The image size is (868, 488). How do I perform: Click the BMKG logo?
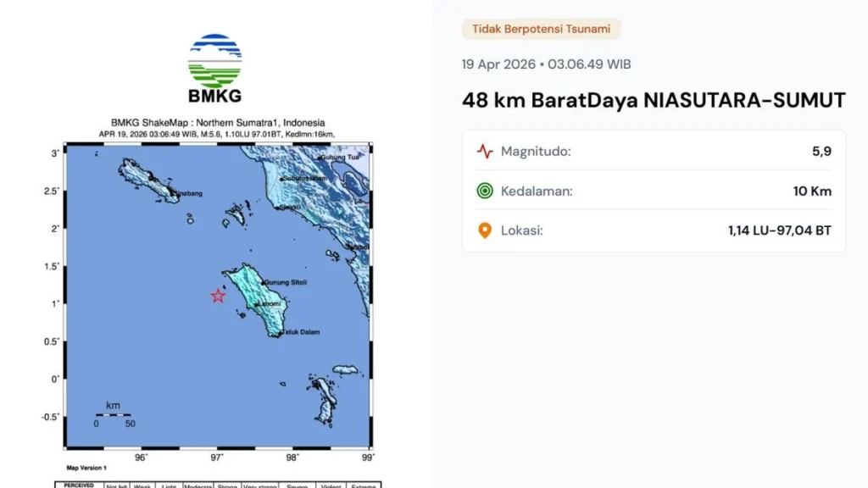tap(214, 69)
